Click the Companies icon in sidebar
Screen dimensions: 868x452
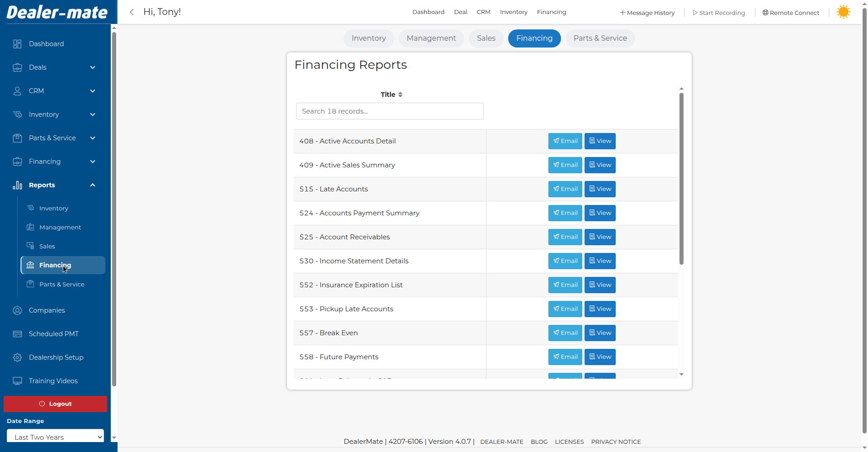(x=17, y=310)
